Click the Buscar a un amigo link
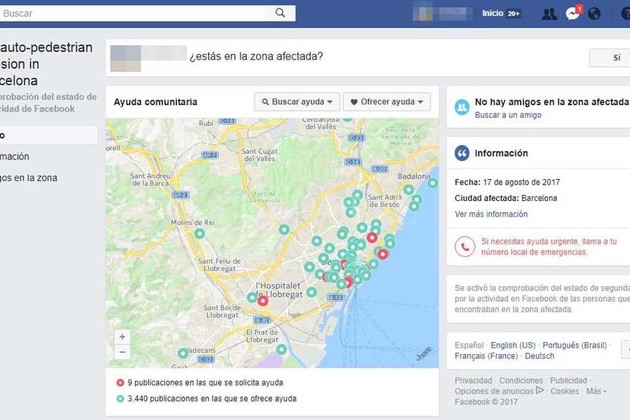This screenshot has width=630, height=420. (x=509, y=115)
